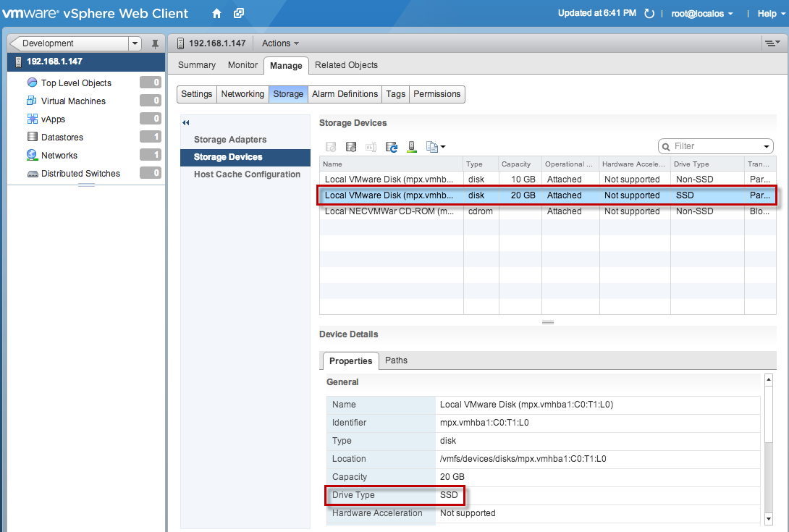Image resolution: width=789 pixels, height=532 pixels.
Task: Click the /vmfs/devices/disks location value
Action: click(x=523, y=459)
